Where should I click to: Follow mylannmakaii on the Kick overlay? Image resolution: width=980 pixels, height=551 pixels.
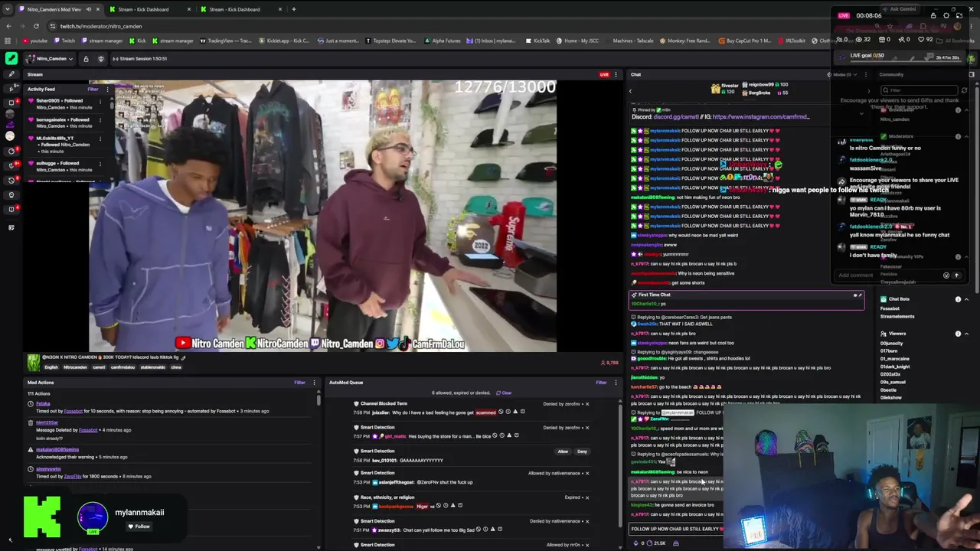pos(139,527)
